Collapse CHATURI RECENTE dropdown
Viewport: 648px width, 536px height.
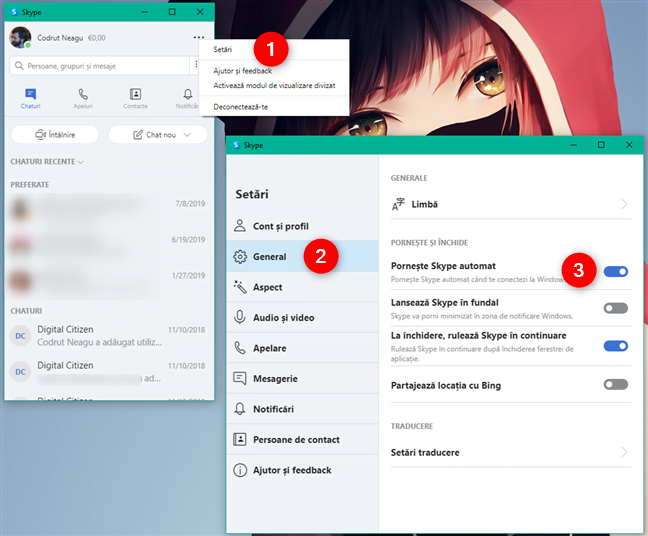(81, 162)
